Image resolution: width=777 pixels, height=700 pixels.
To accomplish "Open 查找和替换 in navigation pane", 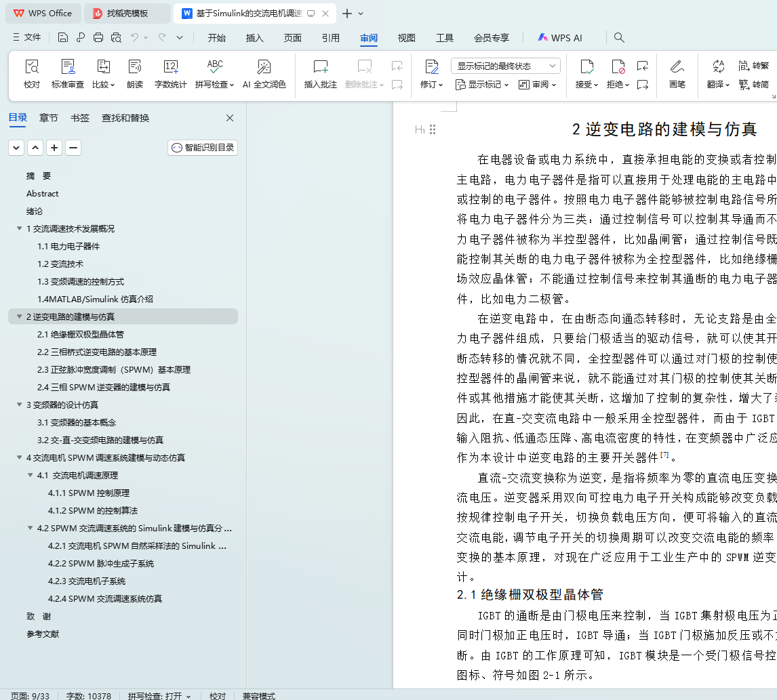I will click(x=125, y=118).
